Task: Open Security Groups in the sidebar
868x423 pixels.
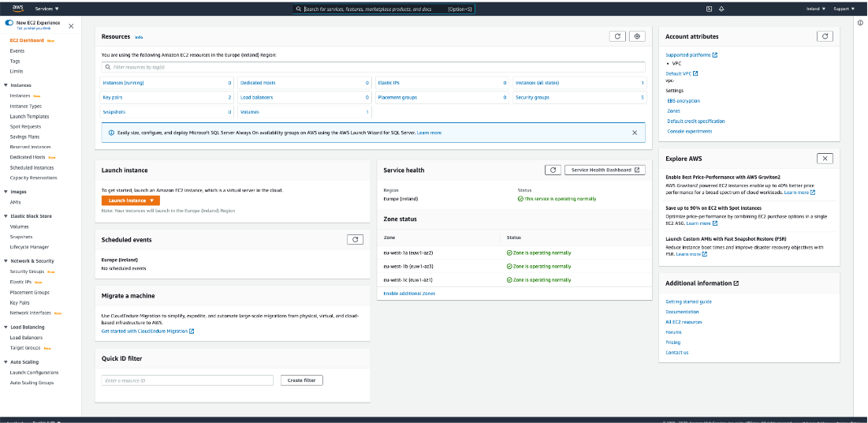Action: [25, 271]
